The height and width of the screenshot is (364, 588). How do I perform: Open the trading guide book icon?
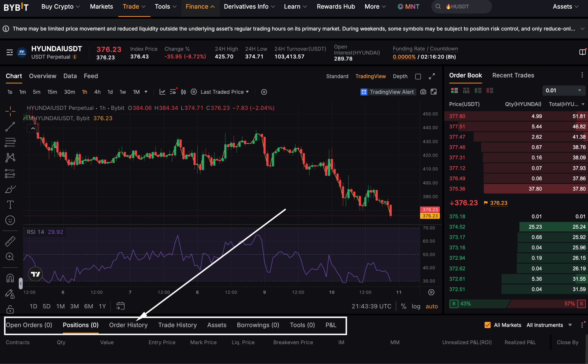click(x=583, y=52)
